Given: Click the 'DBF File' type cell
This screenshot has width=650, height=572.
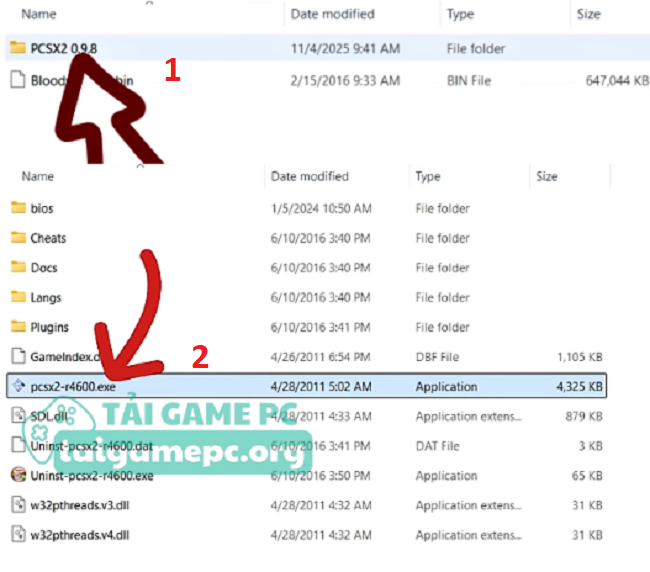Looking at the screenshot, I should [437, 357].
